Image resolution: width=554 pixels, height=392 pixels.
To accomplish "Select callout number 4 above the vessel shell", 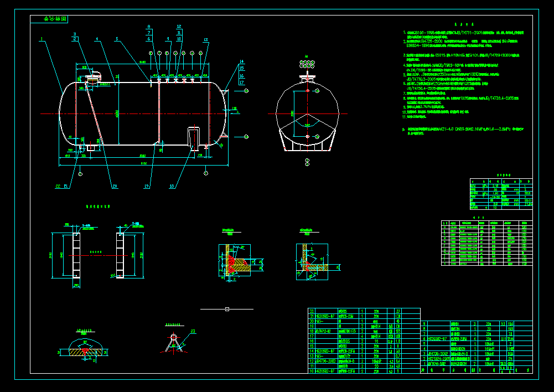I will (97, 39).
